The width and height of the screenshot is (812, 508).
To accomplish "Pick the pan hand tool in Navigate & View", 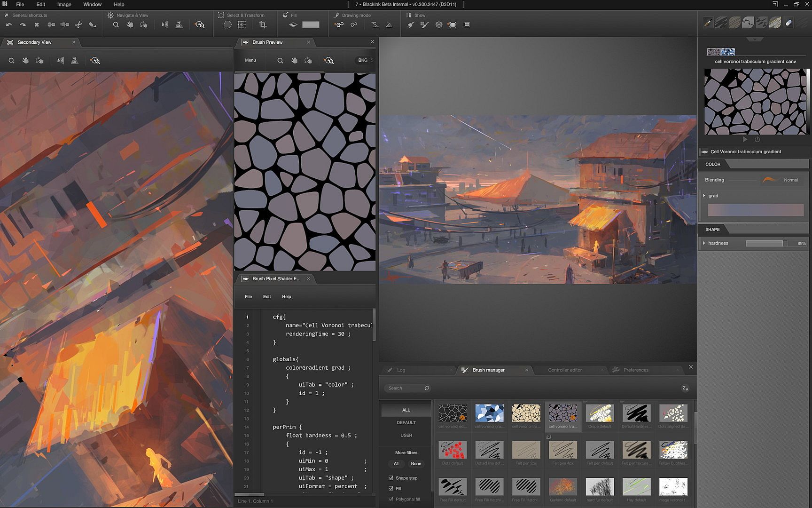I will pyautogui.click(x=130, y=25).
